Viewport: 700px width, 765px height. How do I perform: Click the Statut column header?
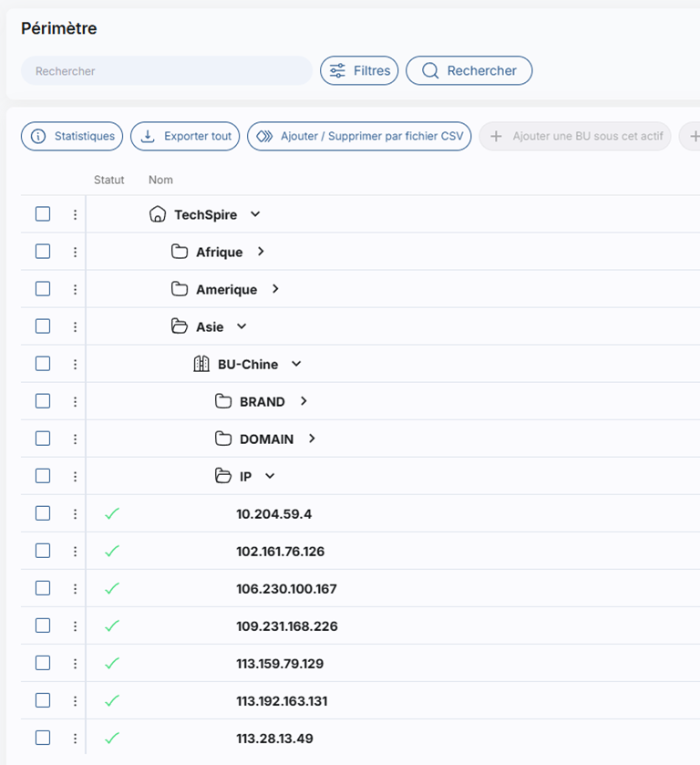coord(108,180)
